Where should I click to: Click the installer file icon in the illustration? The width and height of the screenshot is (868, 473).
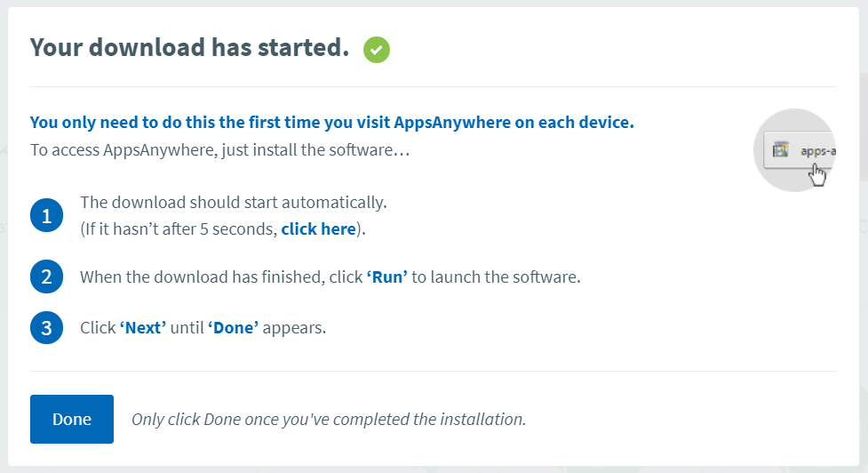[x=781, y=149]
